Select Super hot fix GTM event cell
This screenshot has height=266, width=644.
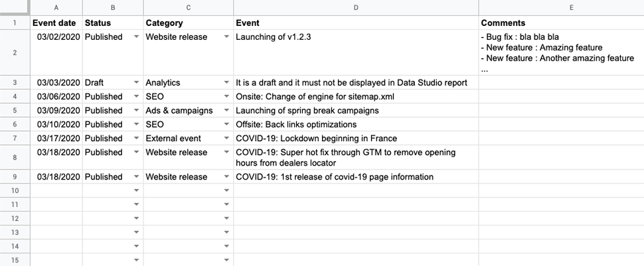click(356, 158)
